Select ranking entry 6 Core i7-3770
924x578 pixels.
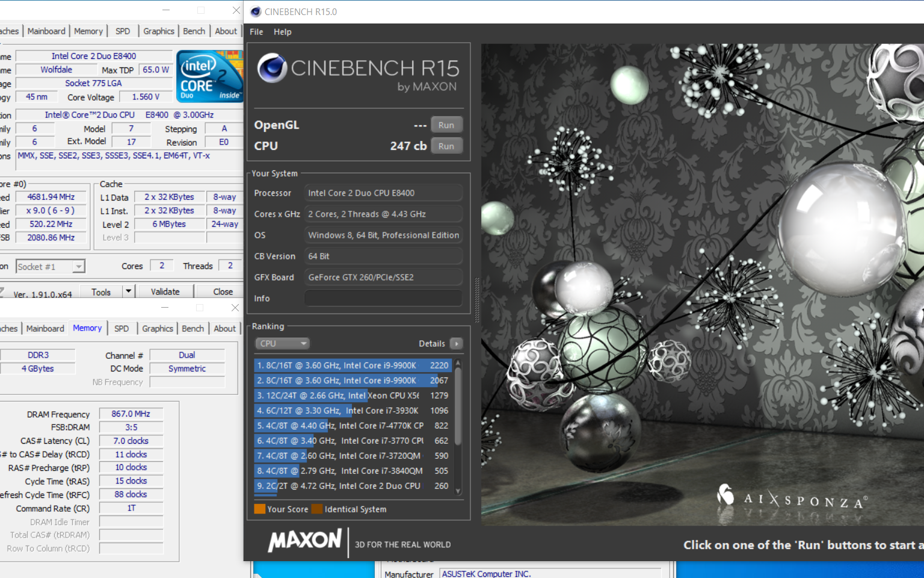[353, 441]
